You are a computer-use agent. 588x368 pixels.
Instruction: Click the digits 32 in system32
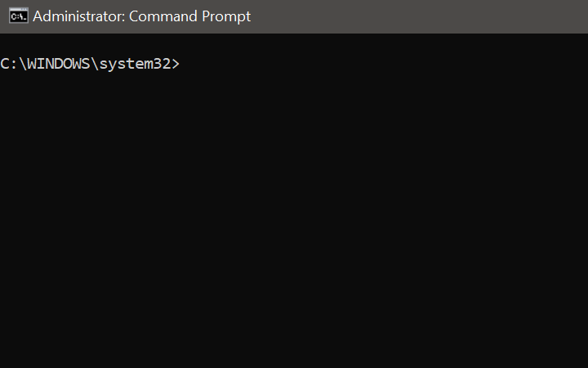tap(163, 64)
